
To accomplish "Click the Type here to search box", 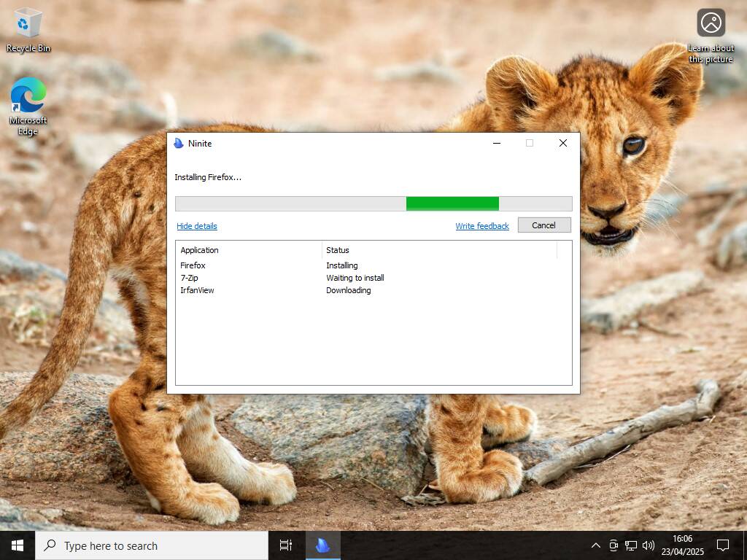I will [152, 545].
